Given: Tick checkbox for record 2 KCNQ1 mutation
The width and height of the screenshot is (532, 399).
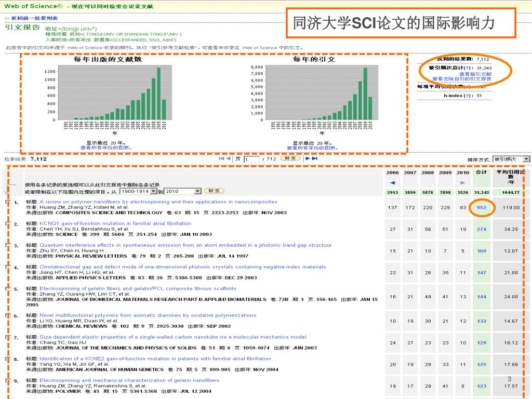Looking at the screenshot, I should [x=7, y=224].
